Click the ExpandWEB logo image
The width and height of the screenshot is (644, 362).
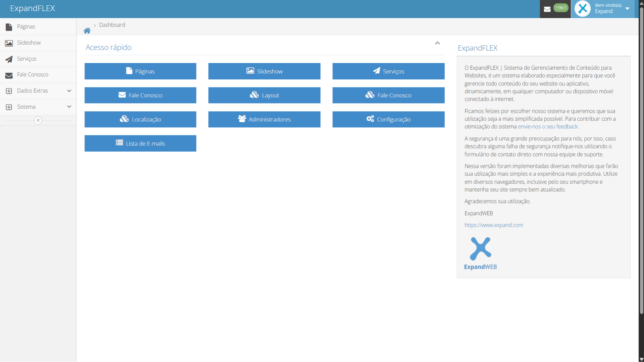pos(480,253)
